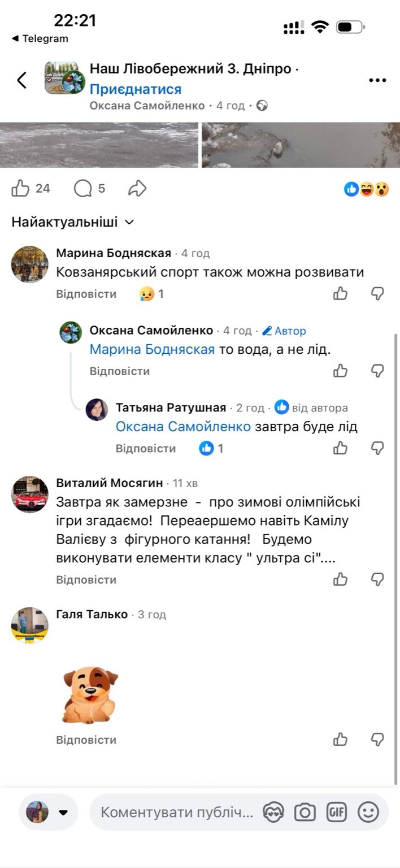Expand the Найактуальніші sort dropdown
This screenshot has height=868, width=400.
(73, 222)
